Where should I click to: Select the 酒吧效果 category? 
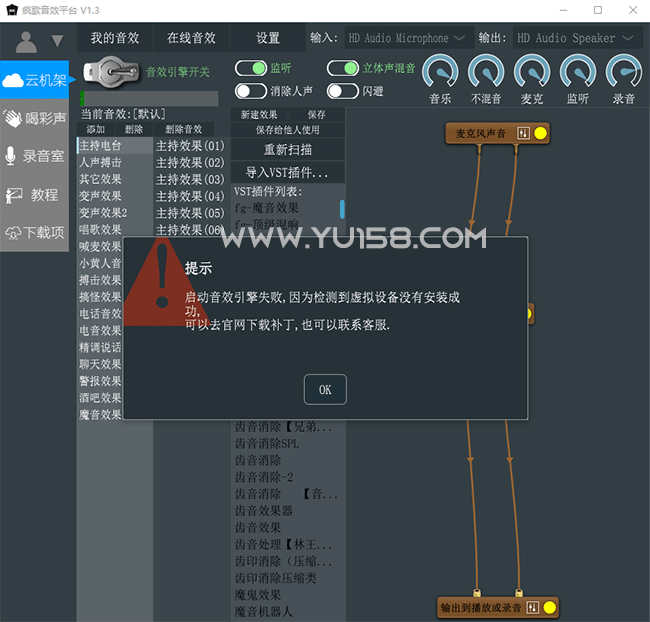tap(100, 398)
